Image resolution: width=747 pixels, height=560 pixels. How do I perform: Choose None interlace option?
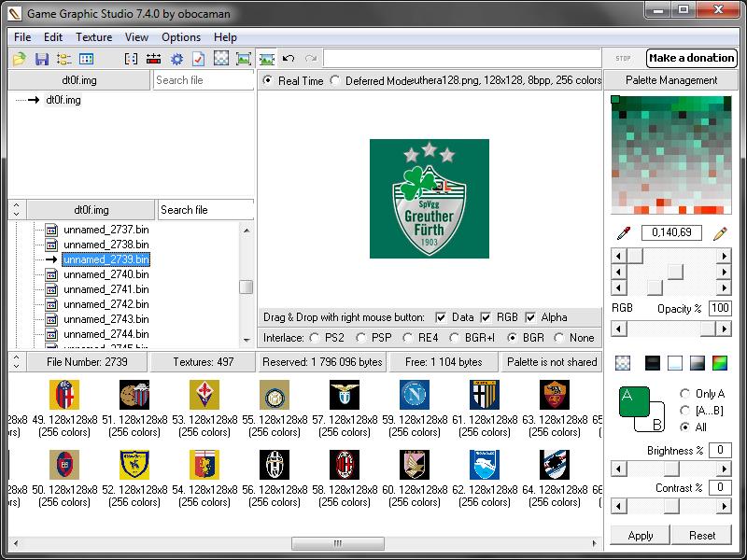click(559, 338)
